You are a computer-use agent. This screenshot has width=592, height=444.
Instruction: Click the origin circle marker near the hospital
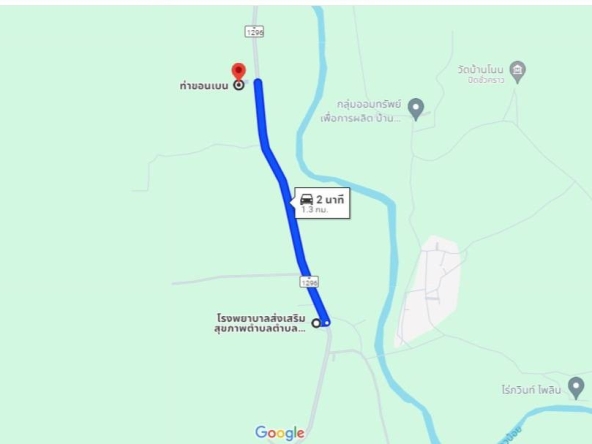coord(316,323)
